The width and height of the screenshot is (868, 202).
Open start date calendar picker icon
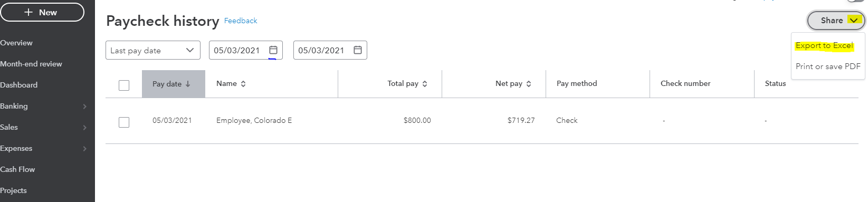[x=273, y=50]
